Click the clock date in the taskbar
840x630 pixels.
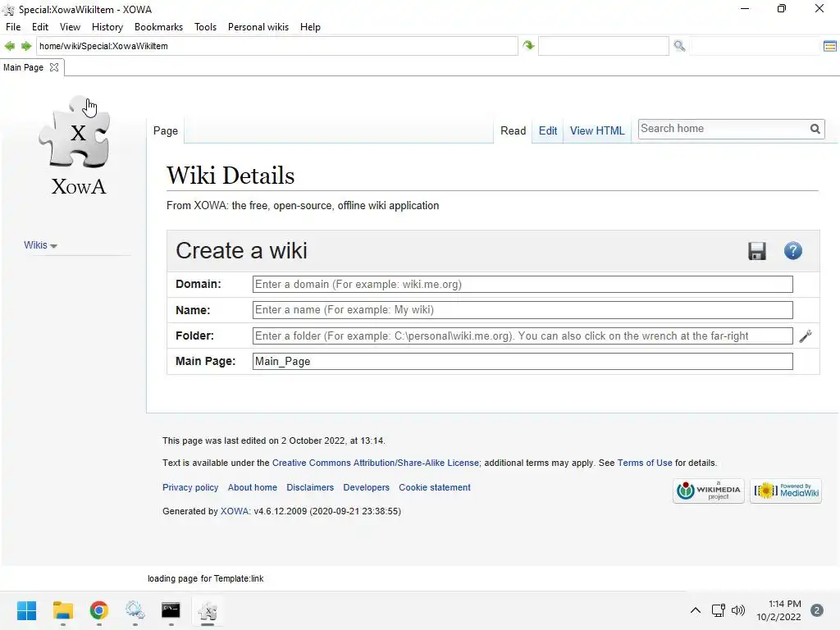(x=778, y=610)
